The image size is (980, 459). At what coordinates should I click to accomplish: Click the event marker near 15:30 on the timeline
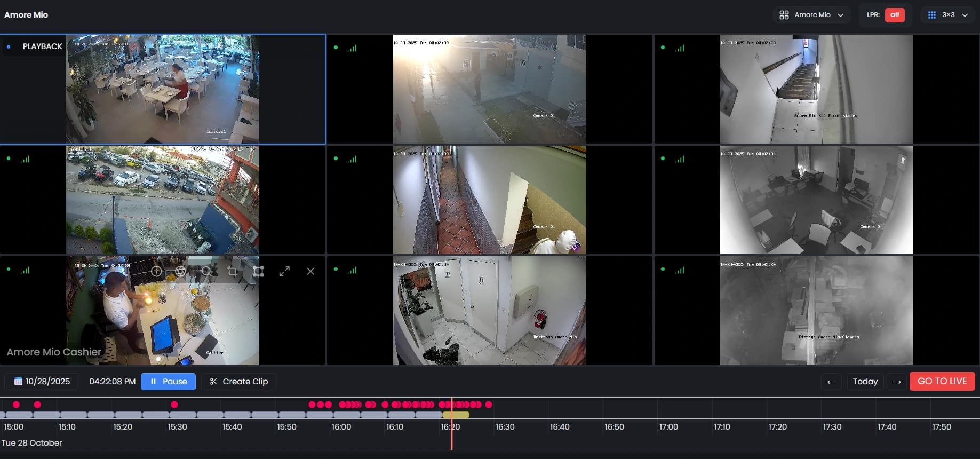coord(174,405)
